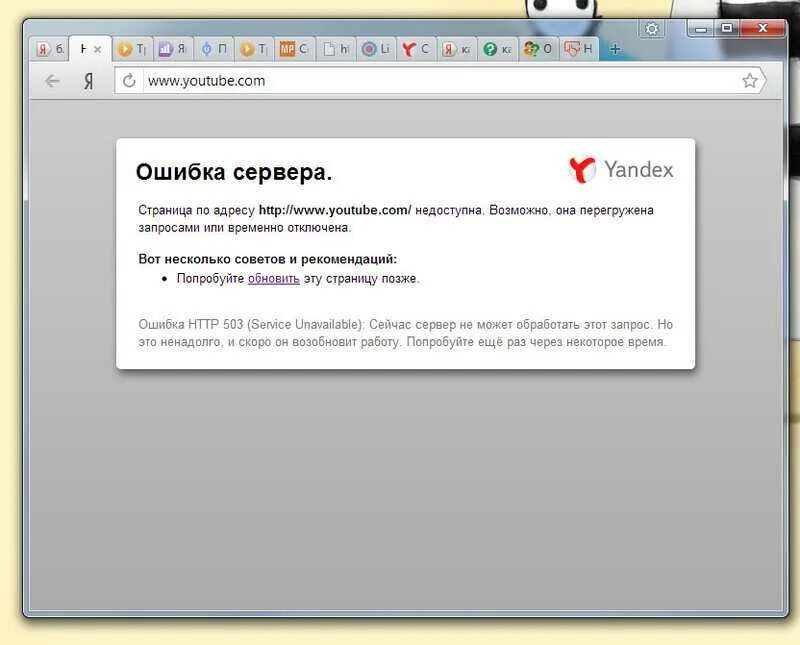Viewport: 800px width, 645px height.
Task: Open the browser settings gear icon
Action: pyautogui.click(x=652, y=29)
